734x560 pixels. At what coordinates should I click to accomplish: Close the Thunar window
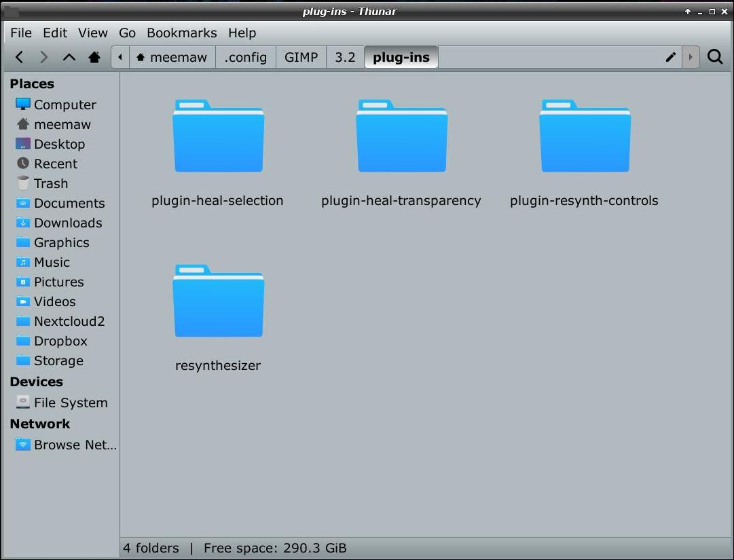coord(724,12)
